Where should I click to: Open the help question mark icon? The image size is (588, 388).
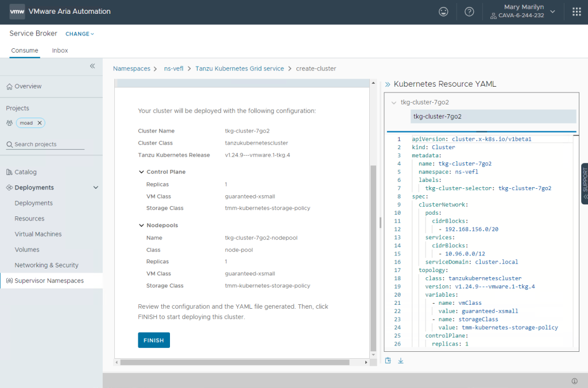pyautogui.click(x=469, y=11)
